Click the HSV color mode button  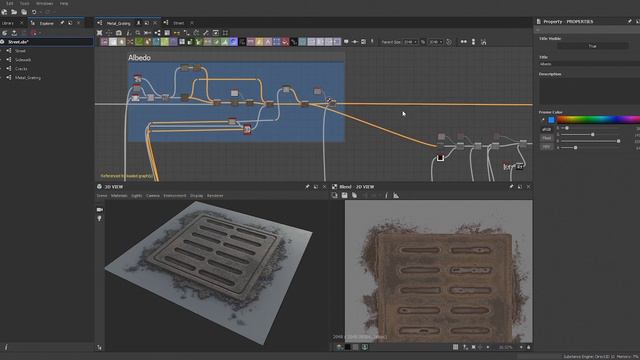point(546,147)
